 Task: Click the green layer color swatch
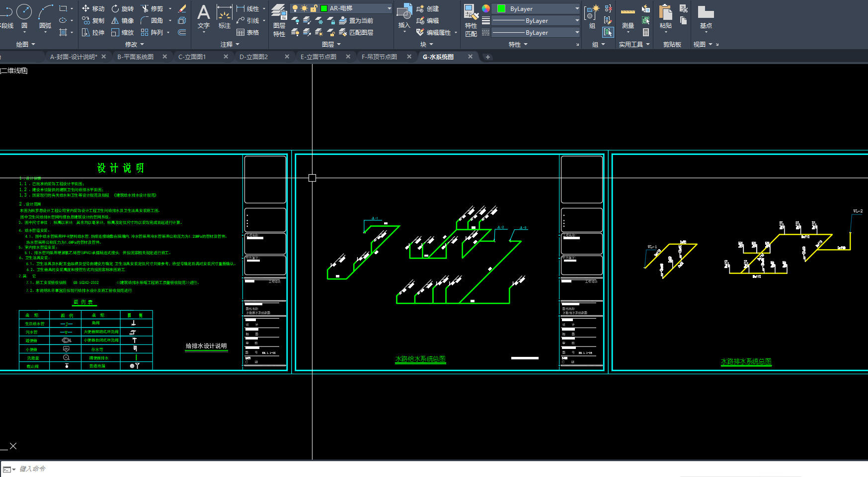(324, 8)
